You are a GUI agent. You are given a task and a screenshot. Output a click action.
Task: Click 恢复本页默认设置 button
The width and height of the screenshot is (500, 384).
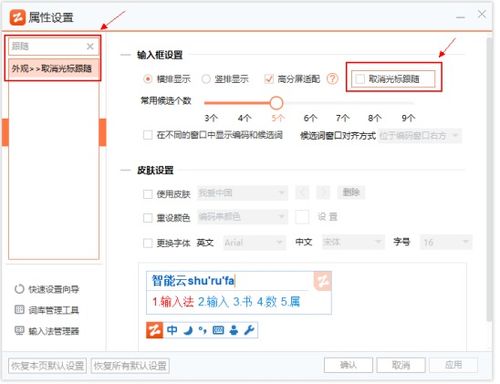(x=47, y=366)
